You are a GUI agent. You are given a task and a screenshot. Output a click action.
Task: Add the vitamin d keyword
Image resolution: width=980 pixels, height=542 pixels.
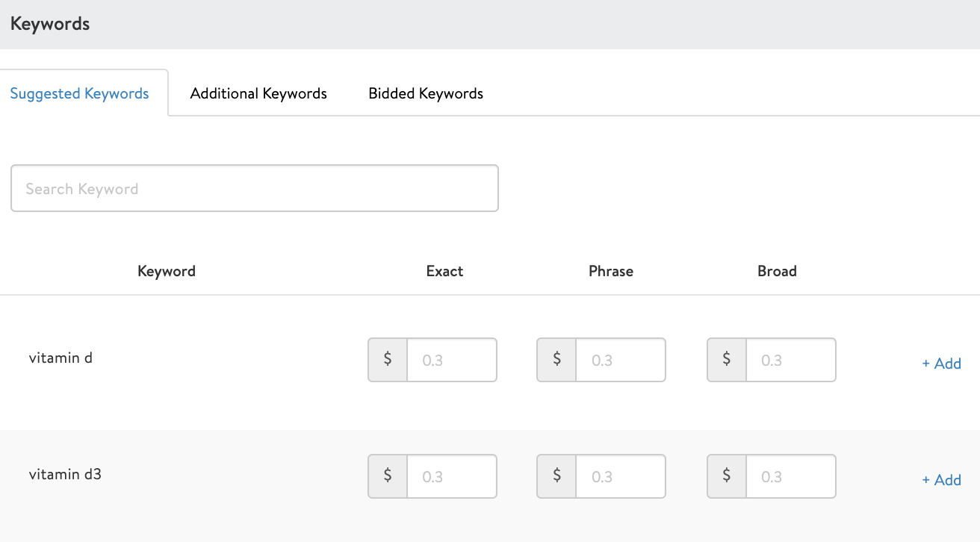tap(941, 364)
